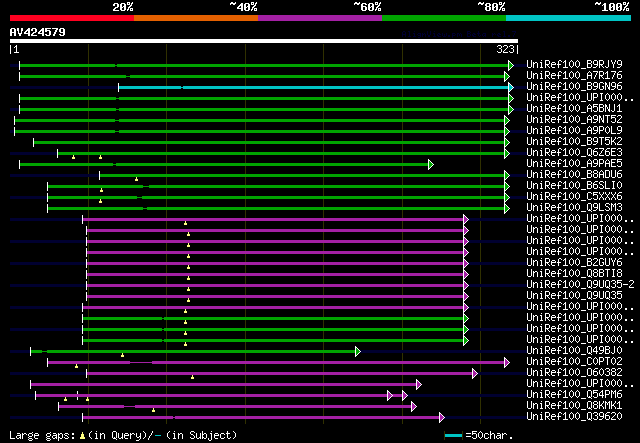Click the cyan arrowhead of the B9GN96 alignment

pos(510,87)
